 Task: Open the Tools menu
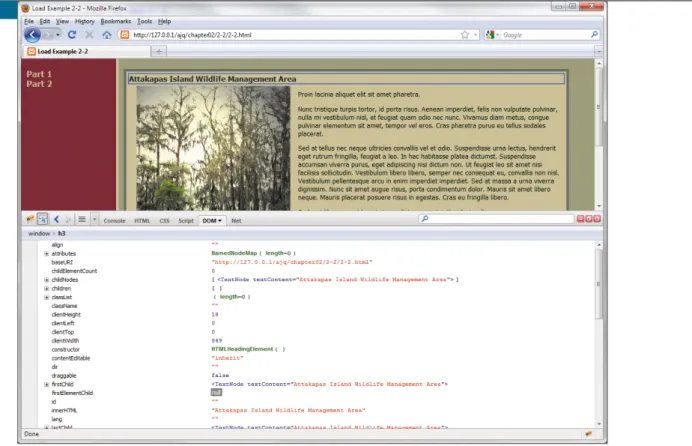coord(144,21)
